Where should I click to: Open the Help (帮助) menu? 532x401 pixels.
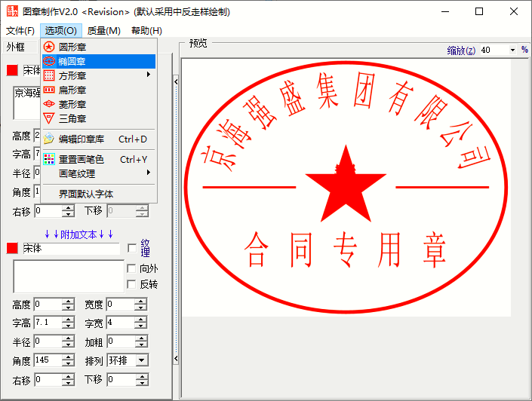pos(146,31)
